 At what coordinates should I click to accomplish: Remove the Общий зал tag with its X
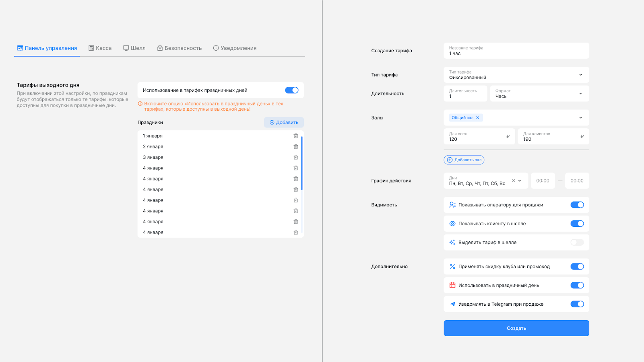(x=478, y=118)
